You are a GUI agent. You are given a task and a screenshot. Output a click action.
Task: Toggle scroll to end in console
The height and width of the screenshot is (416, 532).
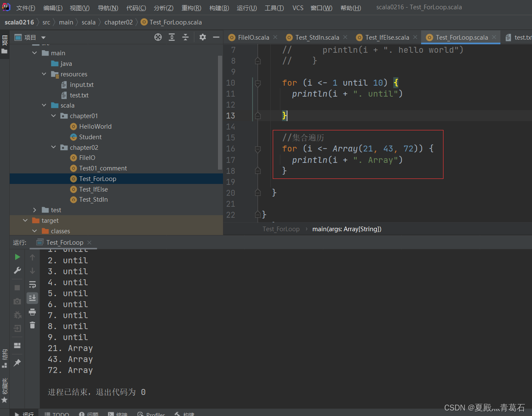32,298
